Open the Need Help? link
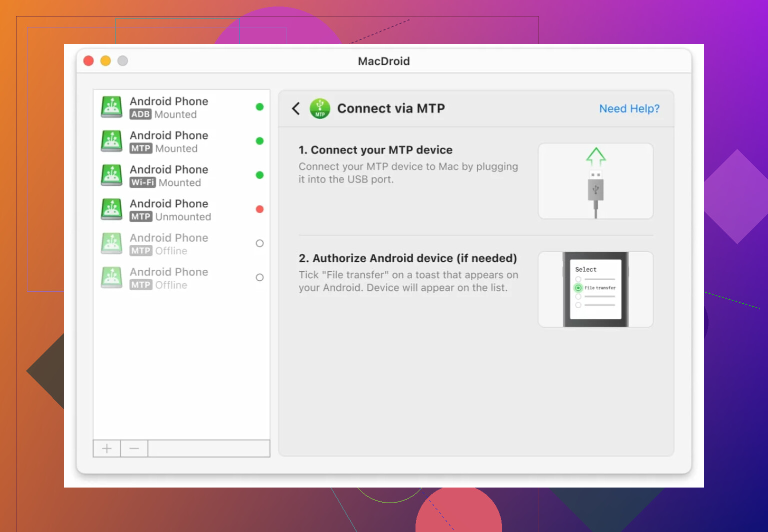Image resolution: width=768 pixels, height=532 pixels. coord(629,108)
